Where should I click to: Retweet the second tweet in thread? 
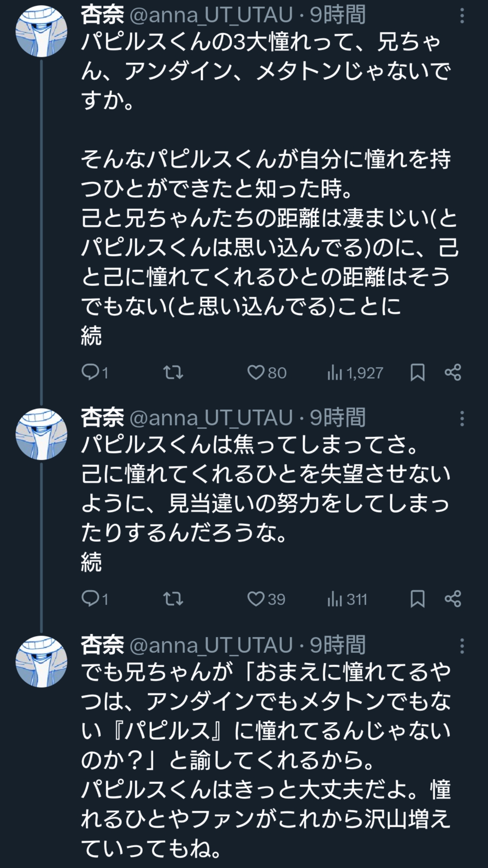(x=173, y=599)
